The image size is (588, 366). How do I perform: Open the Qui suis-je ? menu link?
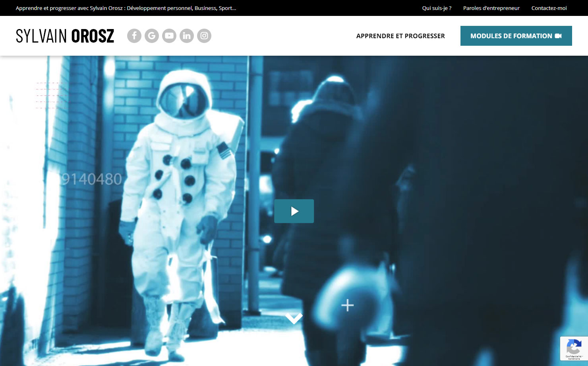437,8
